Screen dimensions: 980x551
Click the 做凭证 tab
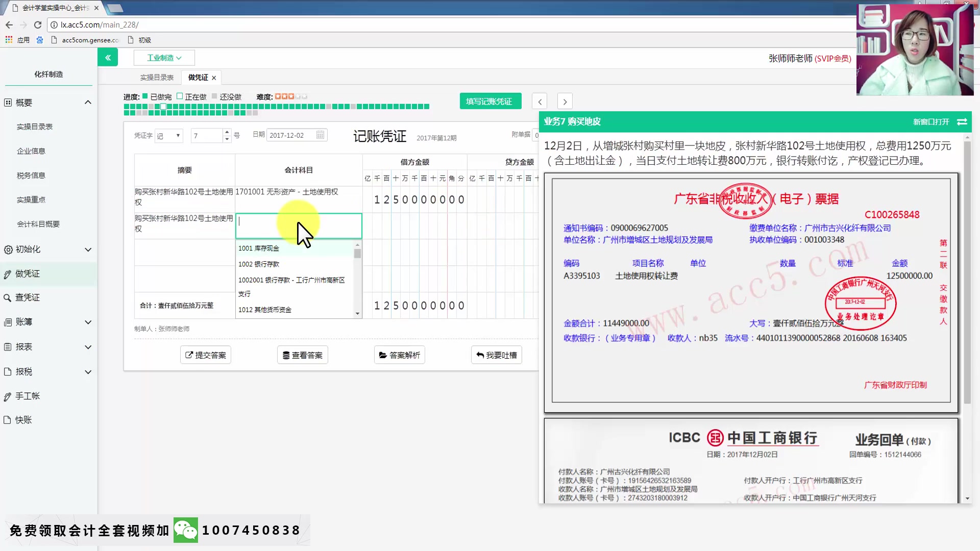pyautogui.click(x=198, y=77)
